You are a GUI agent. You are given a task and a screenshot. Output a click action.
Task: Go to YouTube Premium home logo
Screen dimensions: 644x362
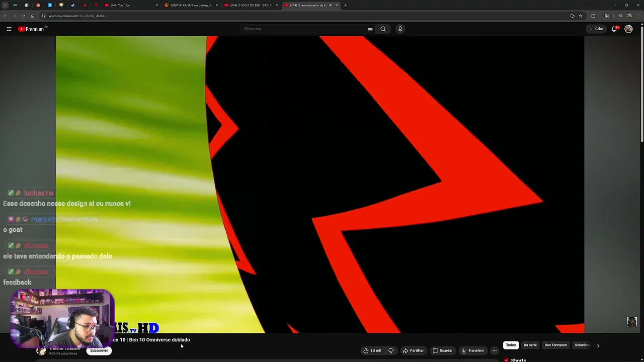click(x=31, y=29)
